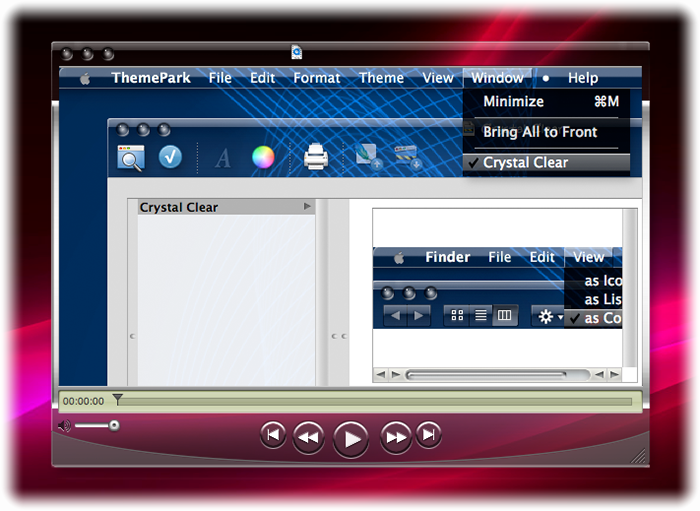Click Finder in the preview menu bar
Image resolution: width=700 pixels, height=511 pixels.
[447, 257]
